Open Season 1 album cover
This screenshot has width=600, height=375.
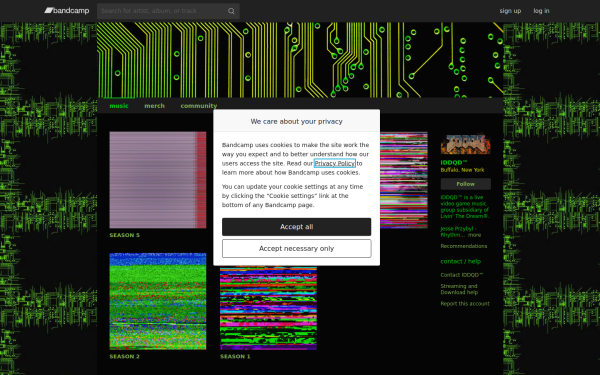tap(268, 308)
